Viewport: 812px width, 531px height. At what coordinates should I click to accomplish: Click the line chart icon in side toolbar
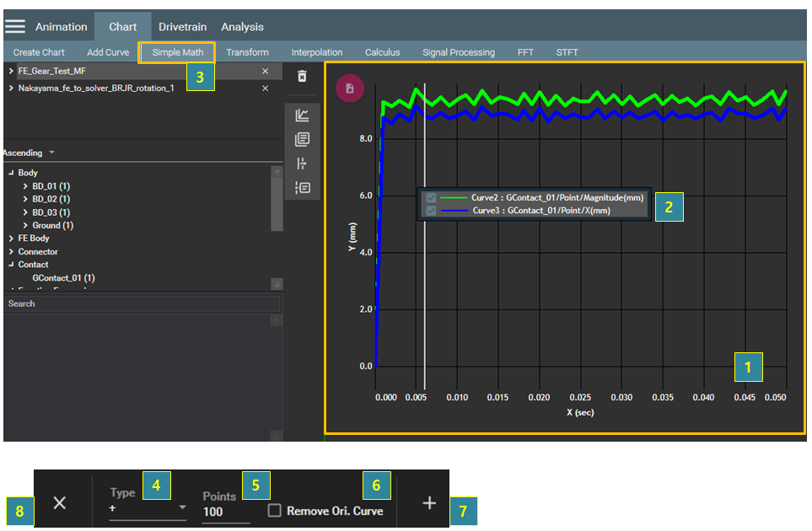click(302, 115)
